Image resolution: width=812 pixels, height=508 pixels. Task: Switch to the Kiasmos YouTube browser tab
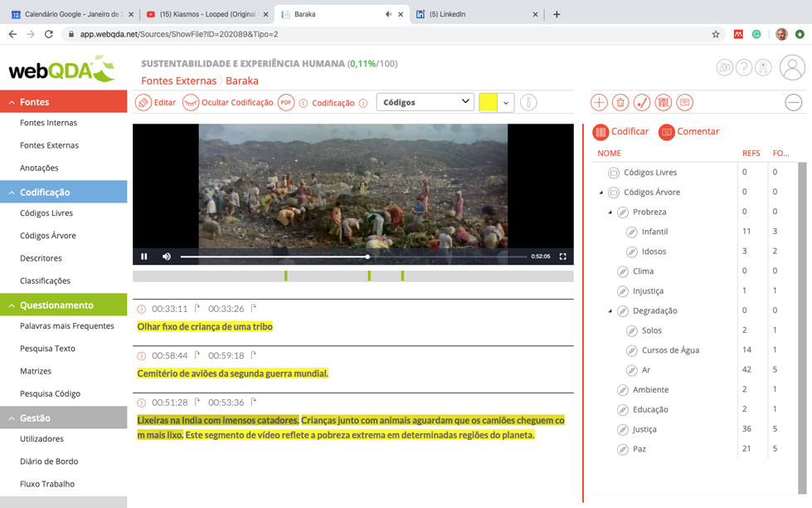207,14
